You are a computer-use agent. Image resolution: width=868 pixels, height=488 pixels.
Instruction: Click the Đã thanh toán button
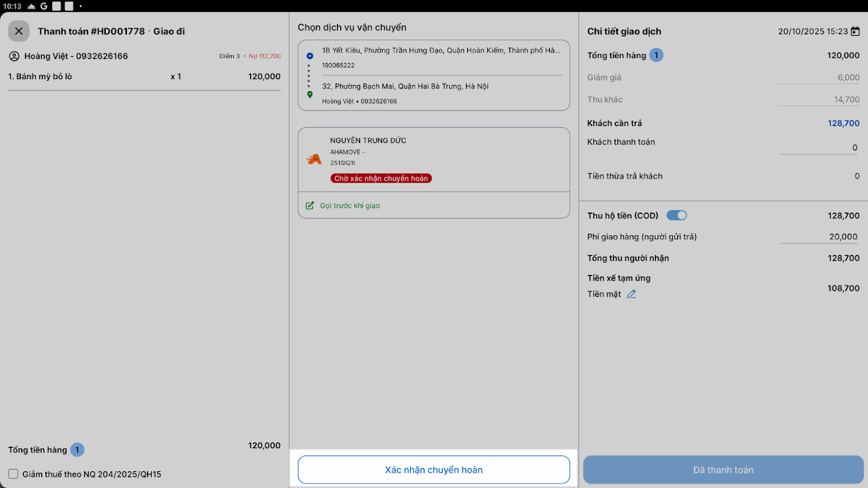click(723, 470)
